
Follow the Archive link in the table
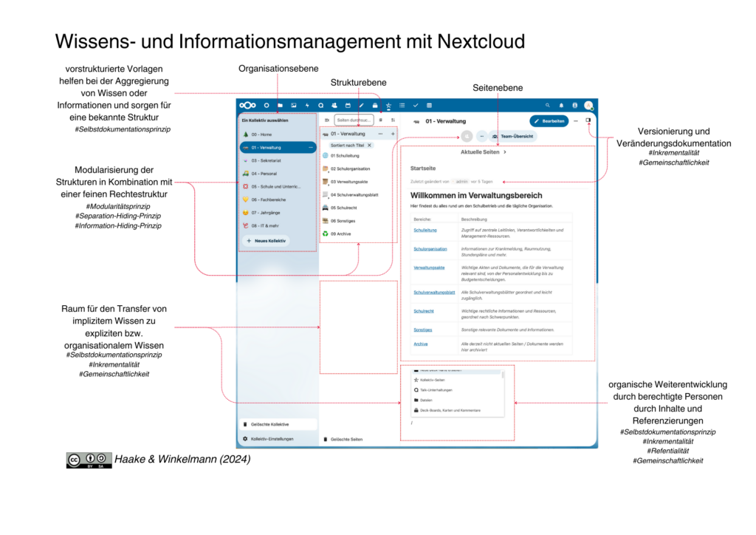pyautogui.click(x=421, y=344)
